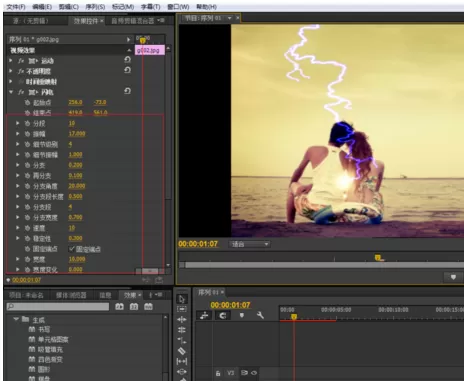Screen dimensions: 464x381
Task: Switch to the 媒体浏览器 tab
Action: pos(71,295)
